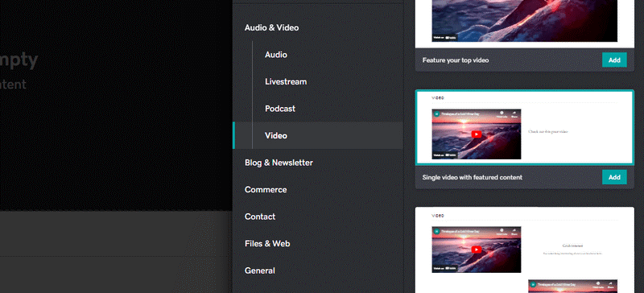Click Share icon in highlighted video preview

point(514,114)
